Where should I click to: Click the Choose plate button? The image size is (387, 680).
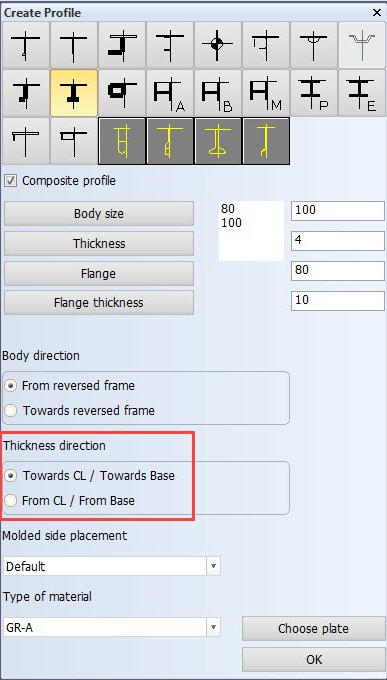[313, 629]
